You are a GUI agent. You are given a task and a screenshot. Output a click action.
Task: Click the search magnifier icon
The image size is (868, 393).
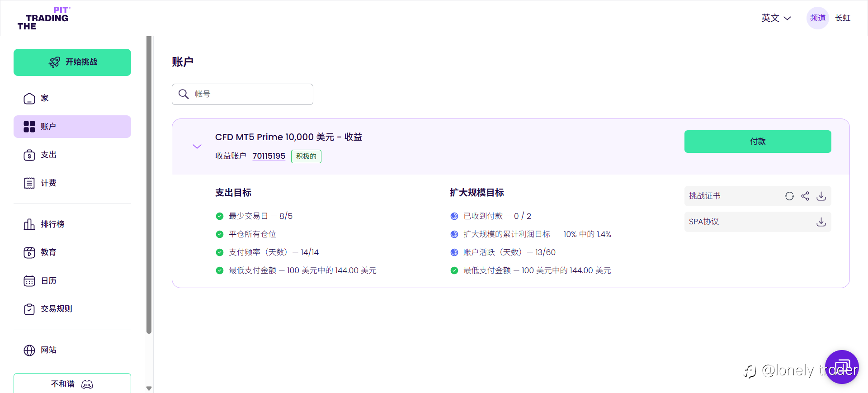pyautogui.click(x=184, y=94)
